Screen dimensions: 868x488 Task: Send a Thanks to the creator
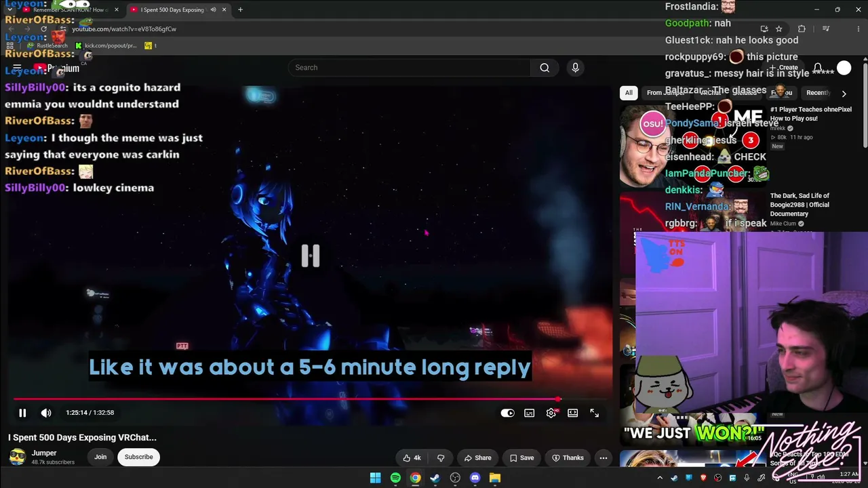pos(568,457)
